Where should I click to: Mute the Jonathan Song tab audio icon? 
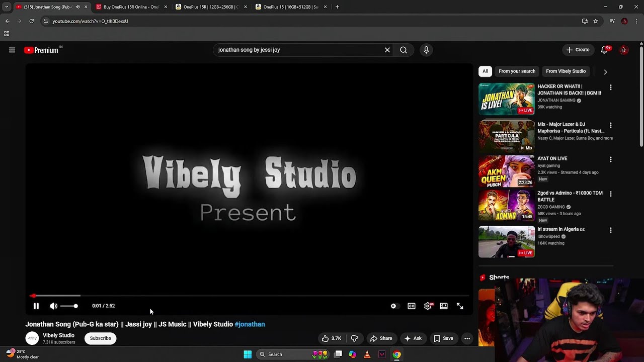[77, 7]
